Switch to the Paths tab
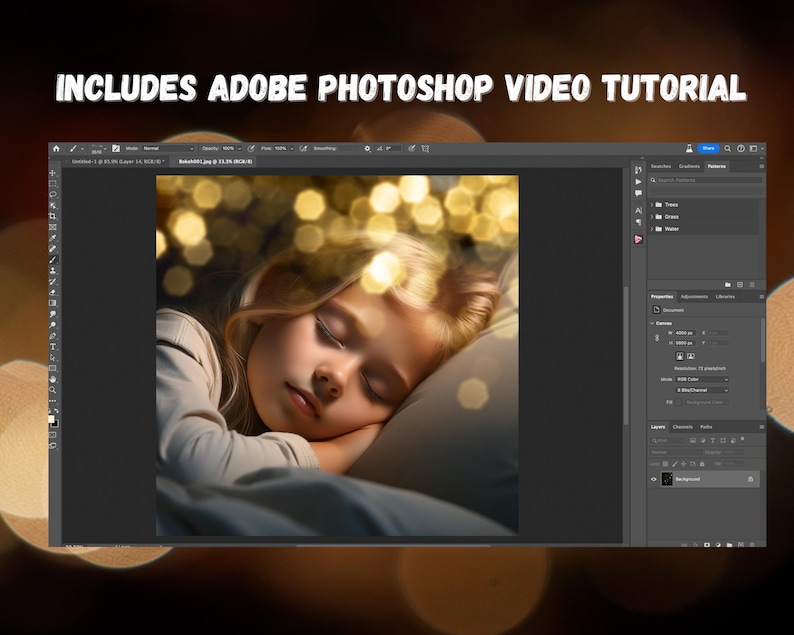The width and height of the screenshot is (794, 635). [706, 427]
